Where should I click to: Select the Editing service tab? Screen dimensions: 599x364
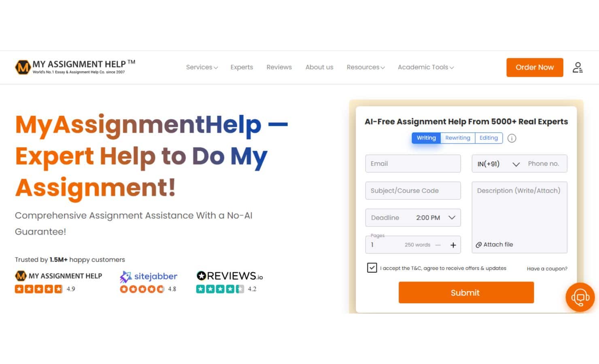[489, 138]
